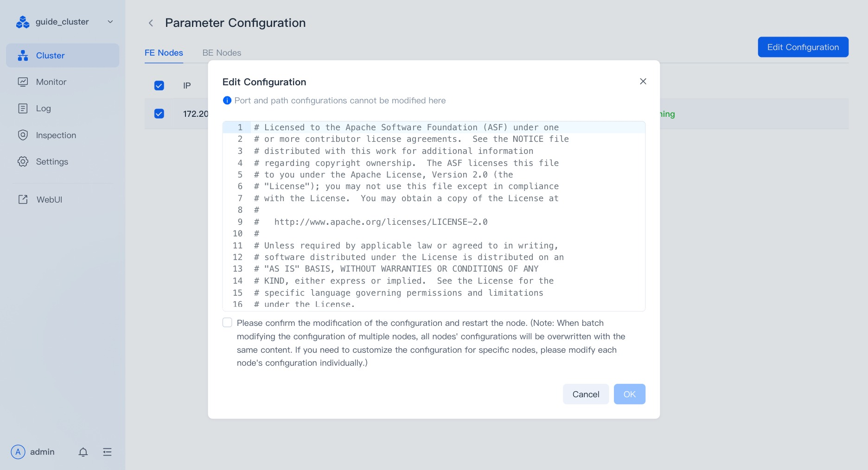Expand the guide_cluster dropdown chevron
Image resolution: width=868 pixels, height=470 pixels.
coord(110,22)
